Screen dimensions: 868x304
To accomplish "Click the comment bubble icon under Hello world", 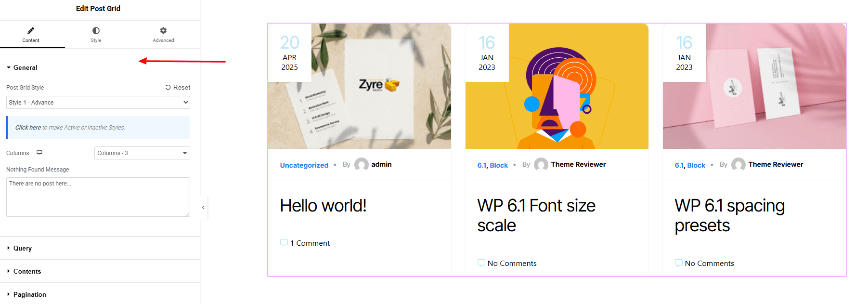I will point(284,242).
